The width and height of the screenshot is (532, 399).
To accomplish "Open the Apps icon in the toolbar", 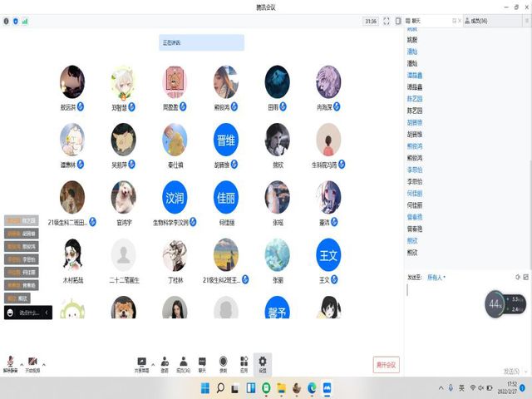I will point(244,363).
